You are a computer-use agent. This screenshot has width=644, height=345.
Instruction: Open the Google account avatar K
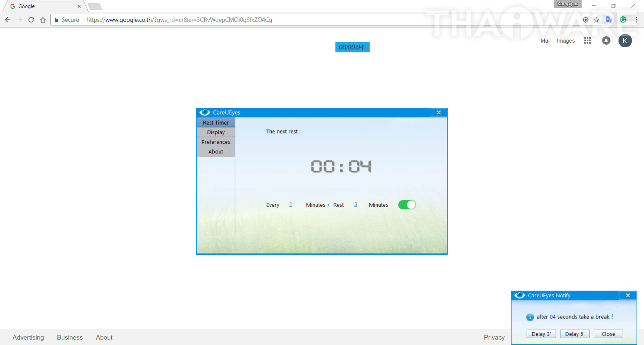[x=625, y=41]
